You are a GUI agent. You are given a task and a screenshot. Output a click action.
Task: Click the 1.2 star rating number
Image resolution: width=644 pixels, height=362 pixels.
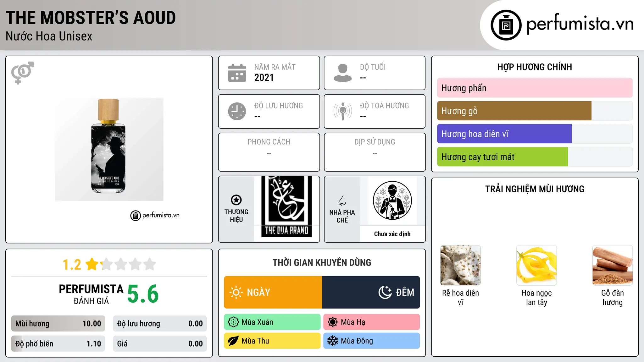tap(72, 265)
